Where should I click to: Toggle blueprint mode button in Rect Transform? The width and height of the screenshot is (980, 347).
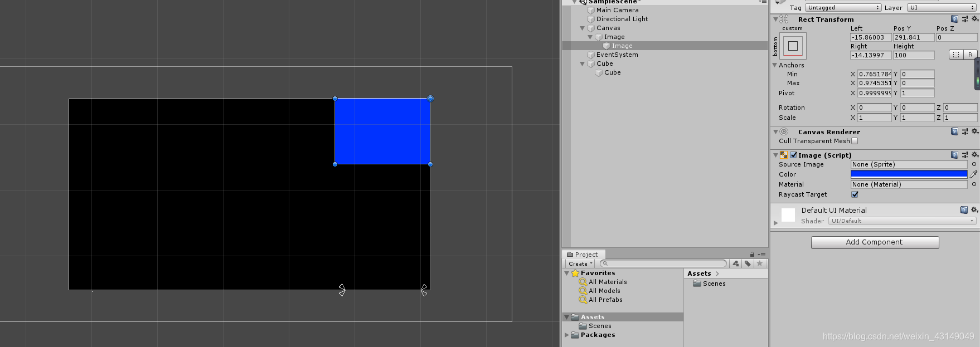click(956, 55)
